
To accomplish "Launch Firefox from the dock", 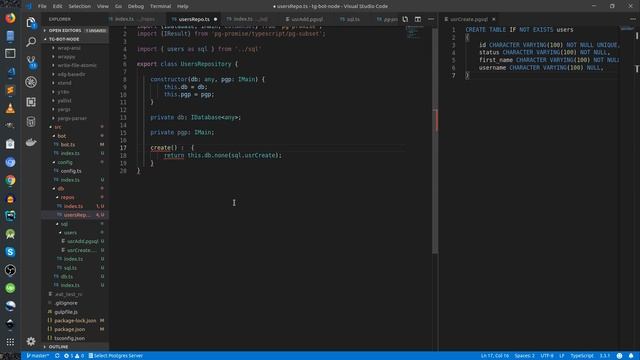I will coord(10,18).
